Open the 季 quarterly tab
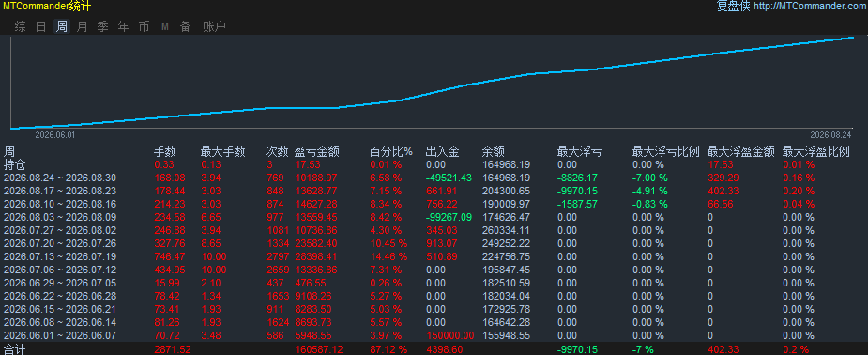 (x=103, y=26)
